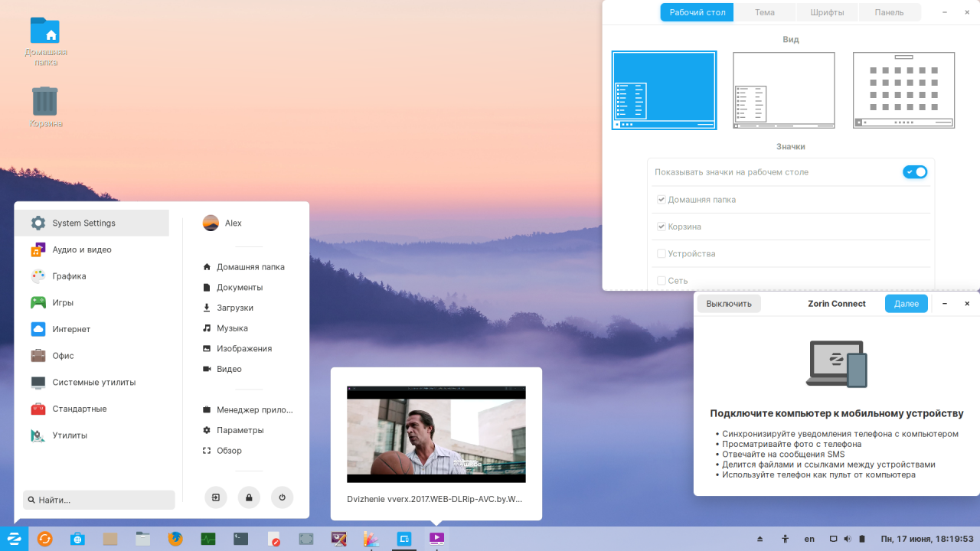Open the white page with red badge icon

pyautogui.click(x=273, y=539)
